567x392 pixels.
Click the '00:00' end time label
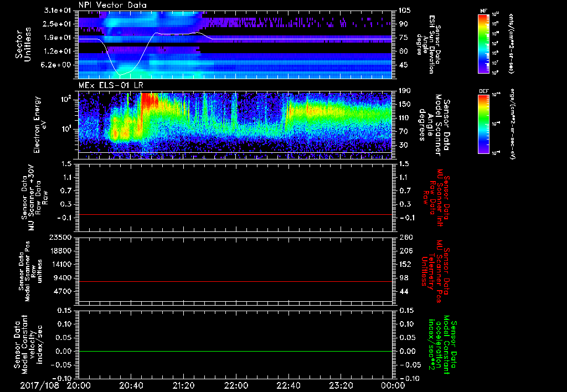[x=393, y=385]
